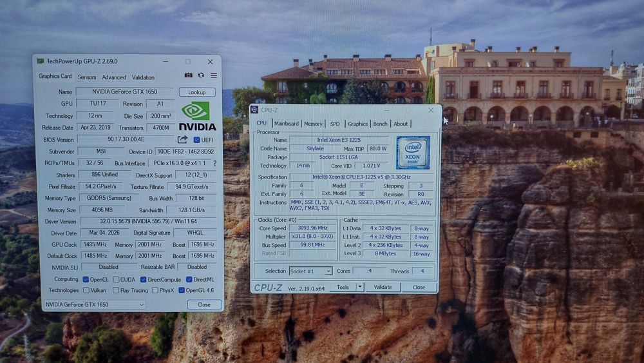Click the Tools button in CPU-Z

pyautogui.click(x=343, y=287)
